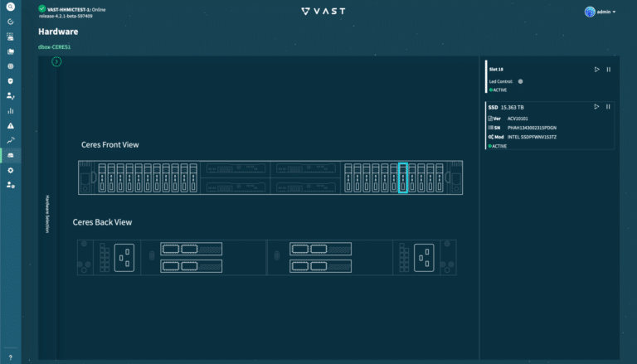Image resolution: width=637 pixels, height=364 pixels.
Task: Click the Ceres Back View heading
Action: (x=102, y=222)
